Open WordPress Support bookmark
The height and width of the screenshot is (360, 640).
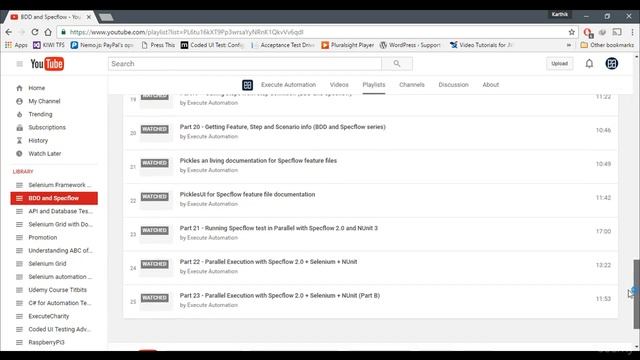(x=410, y=45)
